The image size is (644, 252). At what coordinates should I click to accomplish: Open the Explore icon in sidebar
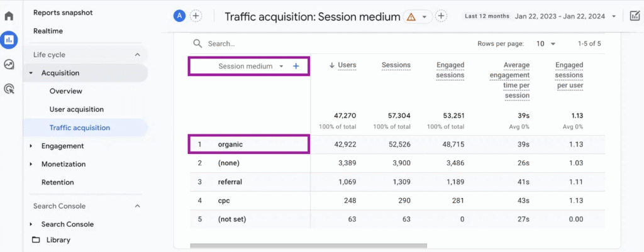tap(9, 64)
